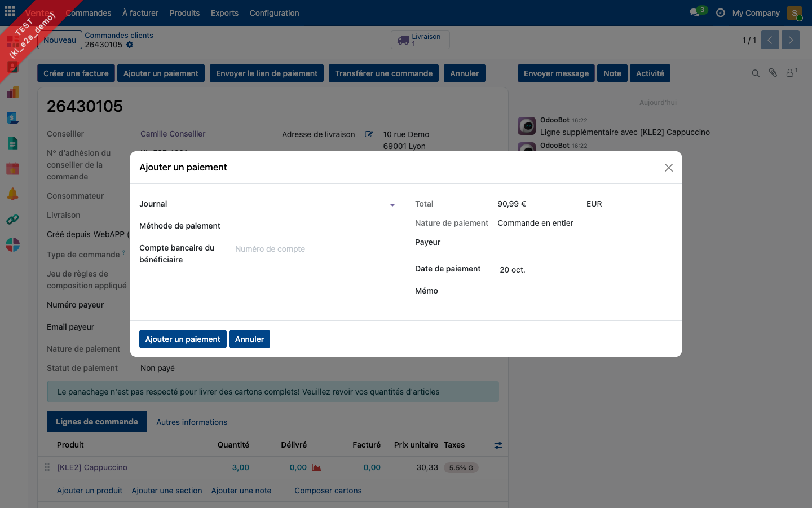Image resolution: width=812 pixels, height=508 pixels.
Task: Click the forecast chart icon for Cappuccino
Action: (316, 467)
